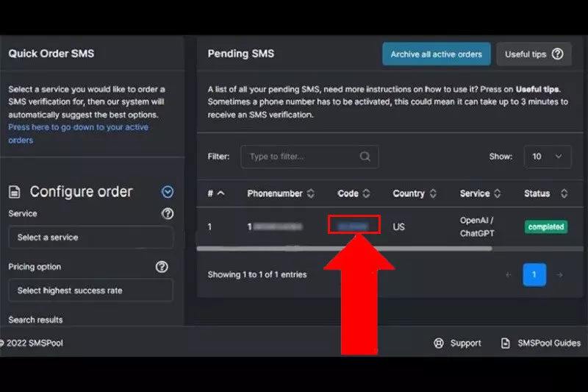Screen dimensions: 588x392
Task: Click the table's horizontal scrollbar
Action: point(344,249)
